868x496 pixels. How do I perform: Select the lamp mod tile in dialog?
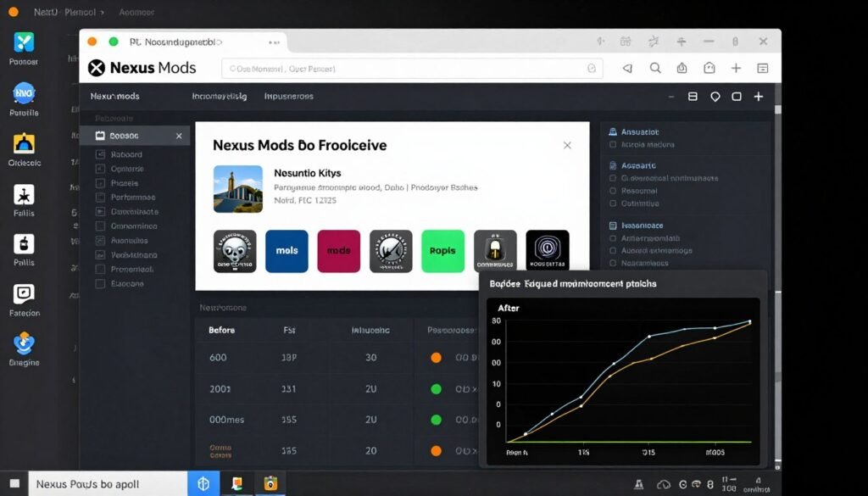pyautogui.click(x=495, y=251)
